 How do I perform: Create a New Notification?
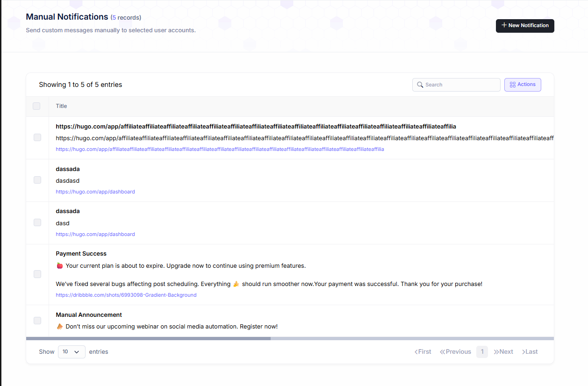click(x=525, y=26)
